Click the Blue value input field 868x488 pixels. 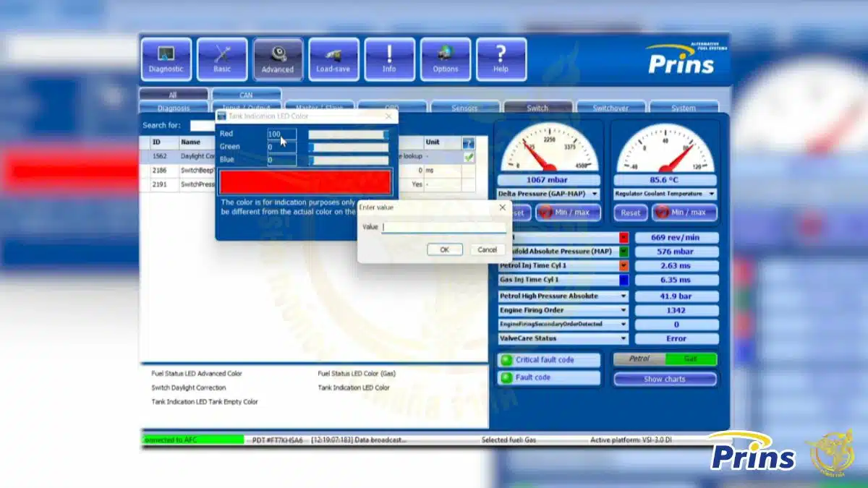(x=281, y=160)
